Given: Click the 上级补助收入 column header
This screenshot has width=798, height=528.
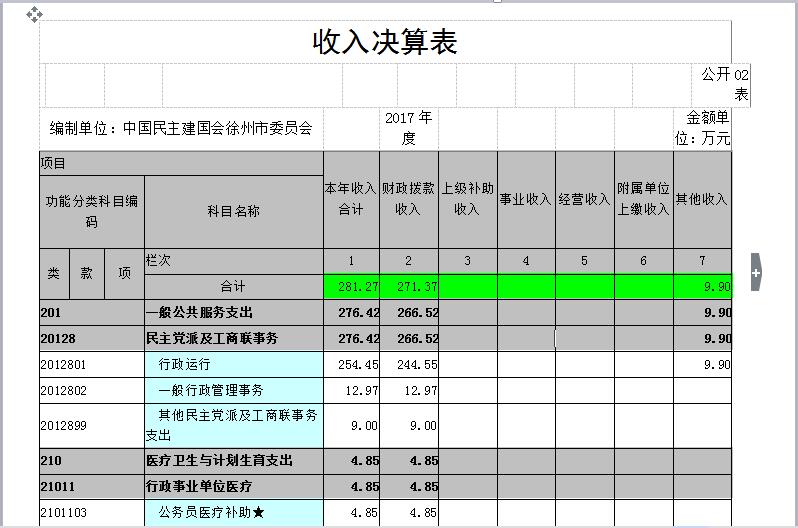Looking at the screenshot, I should [467, 199].
